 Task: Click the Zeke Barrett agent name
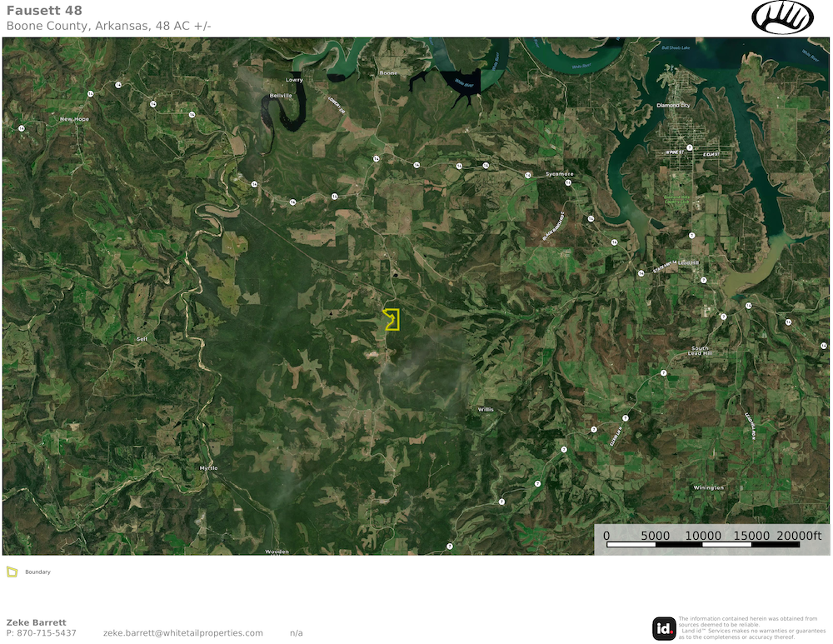coord(36,622)
